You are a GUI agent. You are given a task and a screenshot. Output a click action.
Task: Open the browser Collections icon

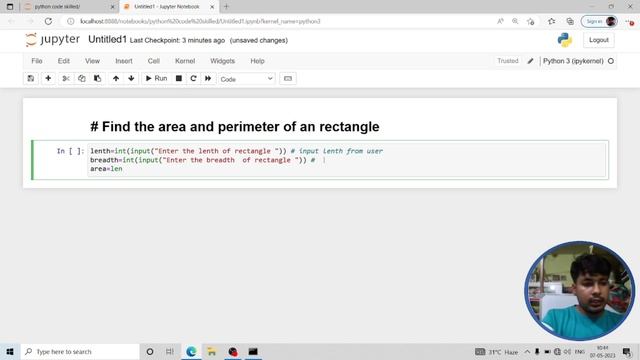[x=570, y=21]
